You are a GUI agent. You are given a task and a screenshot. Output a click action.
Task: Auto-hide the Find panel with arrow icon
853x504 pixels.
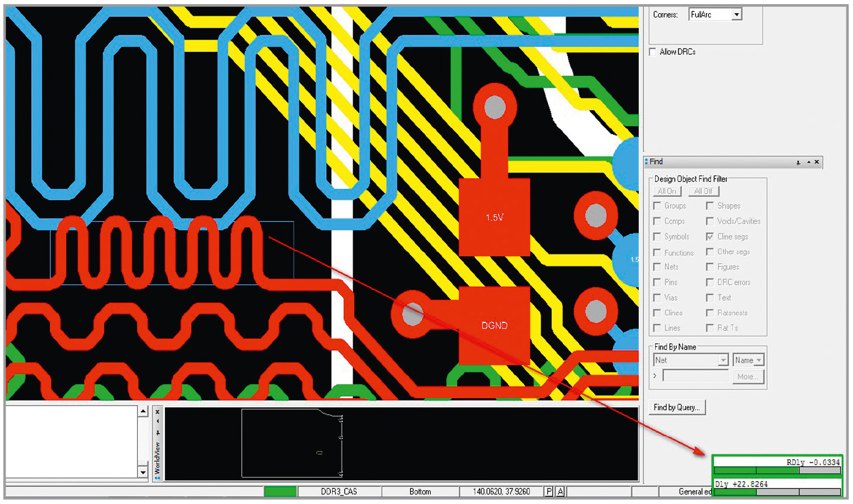point(808,162)
